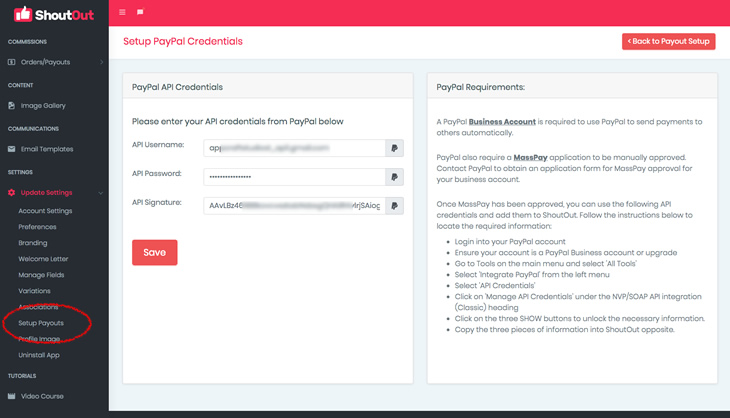Open the flag notifications icon

pyautogui.click(x=140, y=12)
